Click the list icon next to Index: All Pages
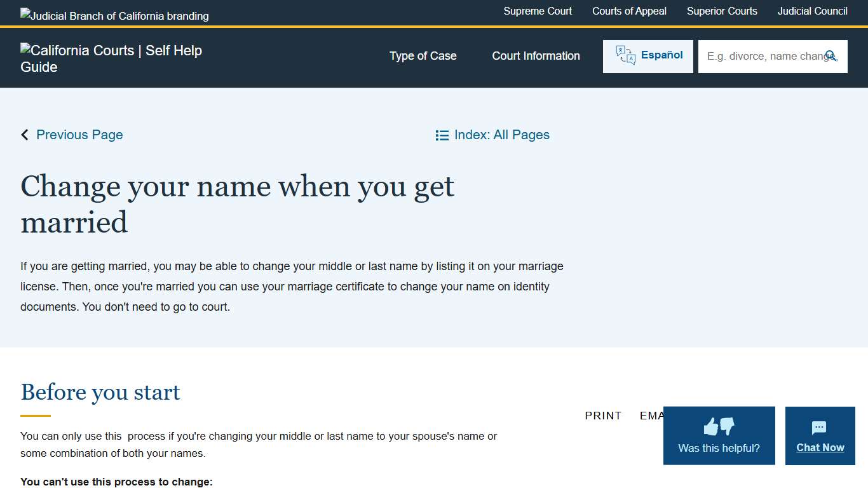The image size is (868, 488). [x=442, y=135]
